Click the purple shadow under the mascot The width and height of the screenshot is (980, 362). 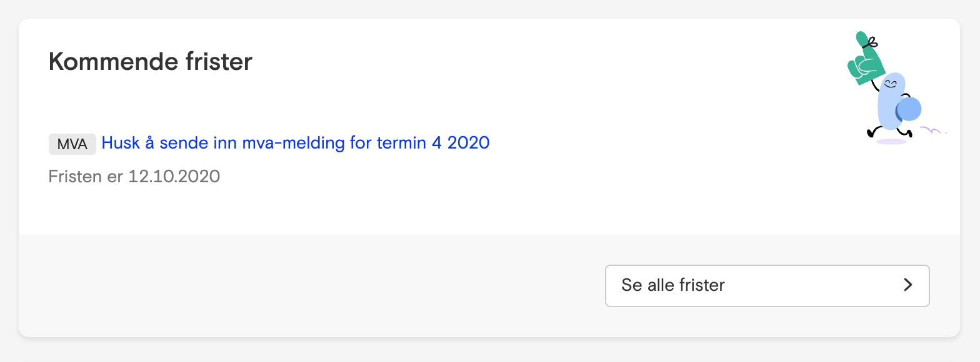pos(891,142)
